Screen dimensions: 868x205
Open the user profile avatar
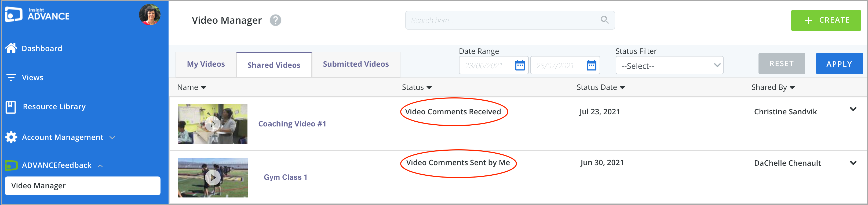(149, 15)
